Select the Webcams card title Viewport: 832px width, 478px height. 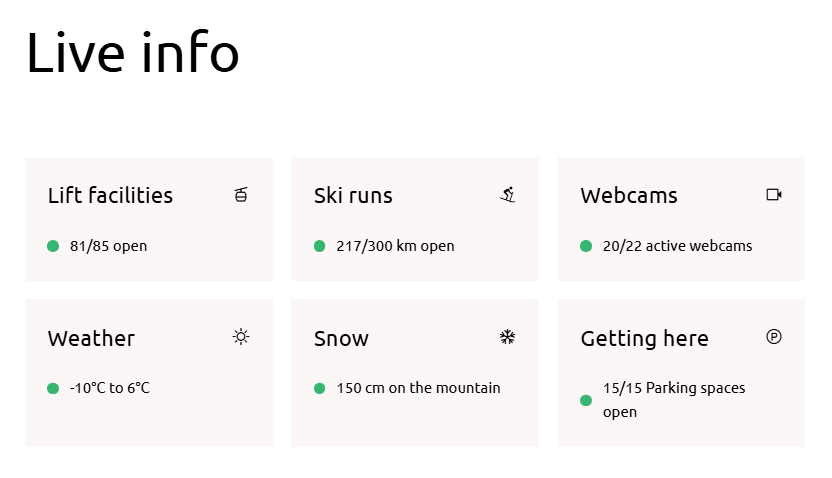click(629, 195)
